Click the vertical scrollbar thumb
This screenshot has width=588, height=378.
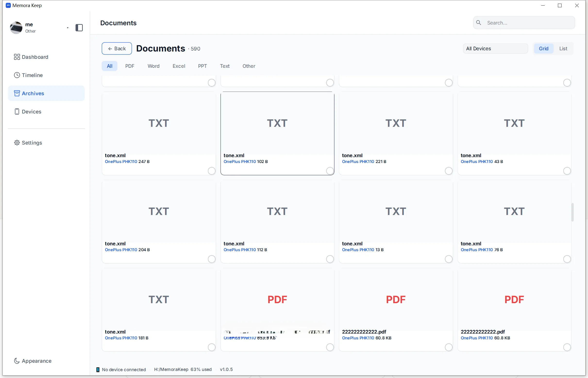pos(572,212)
